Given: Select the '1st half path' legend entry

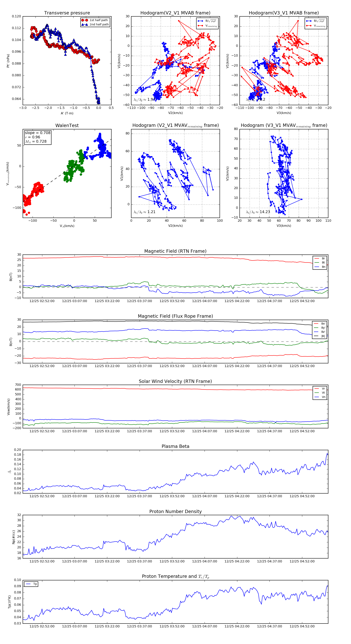Looking at the screenshot, I should (95, 20).
